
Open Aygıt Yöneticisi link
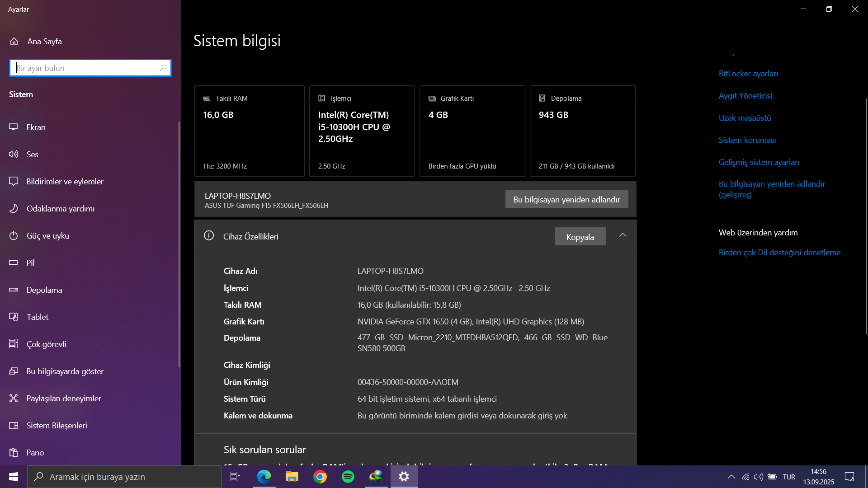click(745, 96)
